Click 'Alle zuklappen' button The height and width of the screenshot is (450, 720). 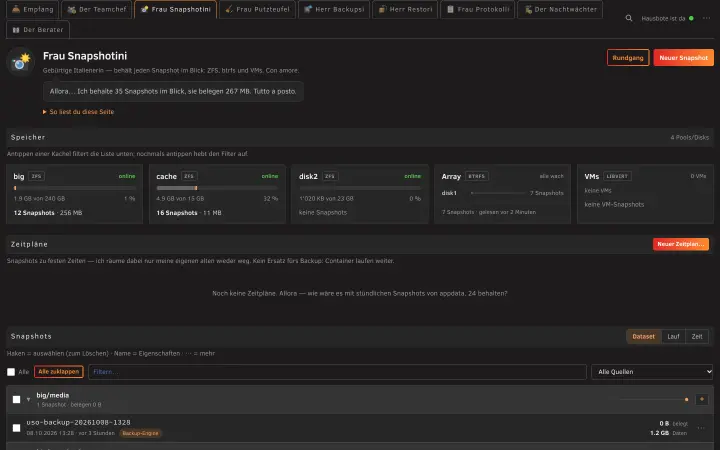59,371
